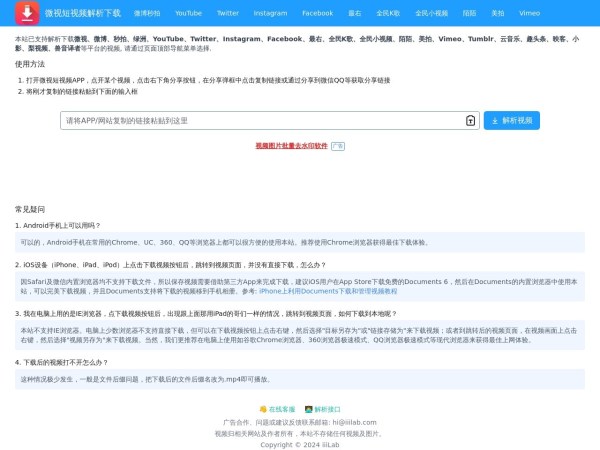
Task: Open the 最右 navigation item
Action: (x=354, y=14)
